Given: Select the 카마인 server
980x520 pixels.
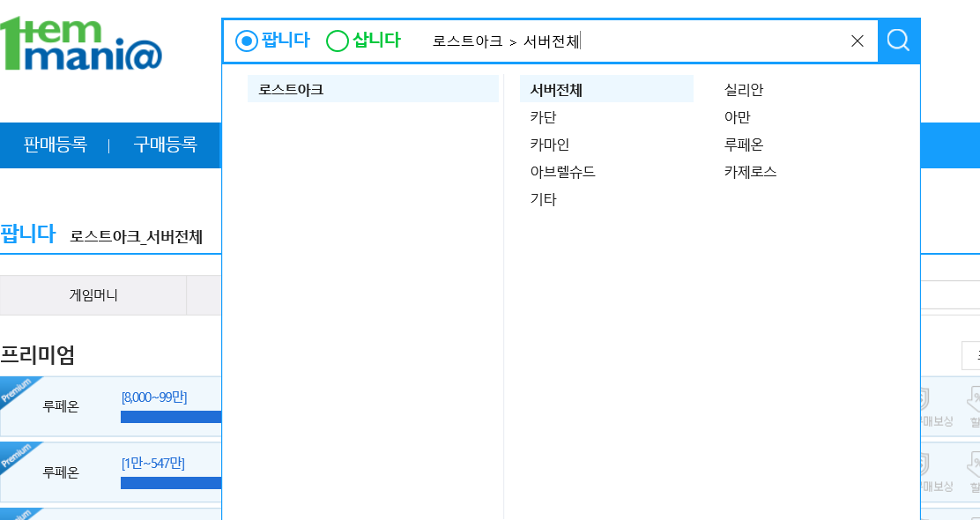Looking at the screenshot, I should (x=550, y=145).
